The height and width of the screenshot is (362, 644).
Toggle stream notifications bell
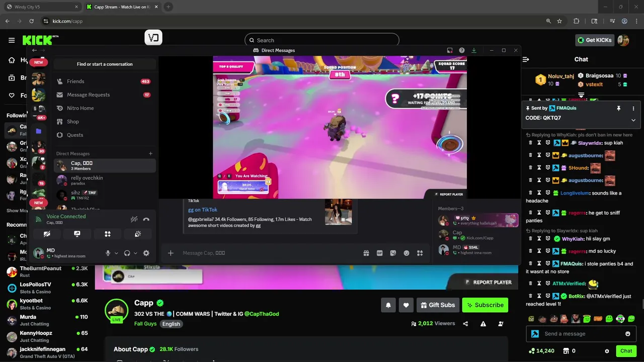(x=388, y=305)
